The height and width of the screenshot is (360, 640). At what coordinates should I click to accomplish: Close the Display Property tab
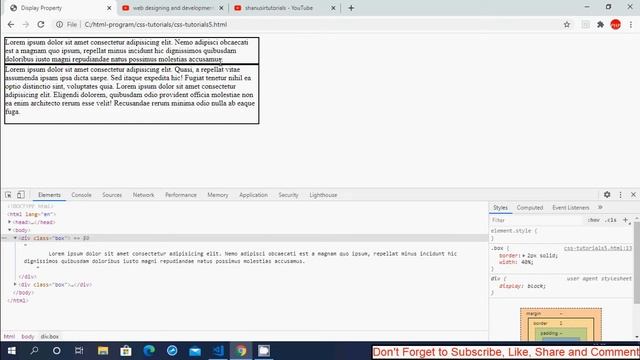(x=109, y=8)
